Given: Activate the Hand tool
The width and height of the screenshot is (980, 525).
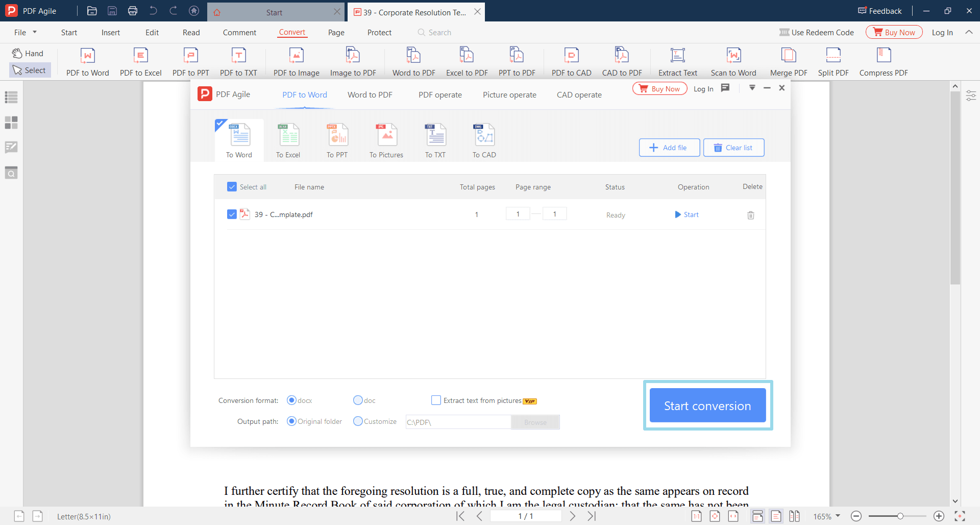Looking at the screenshot, I should point(28,53).
